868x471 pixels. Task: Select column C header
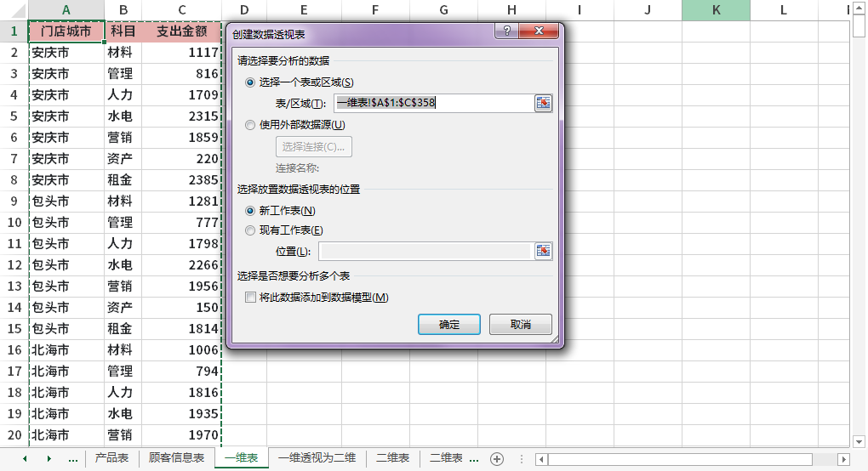pos(181,10)
